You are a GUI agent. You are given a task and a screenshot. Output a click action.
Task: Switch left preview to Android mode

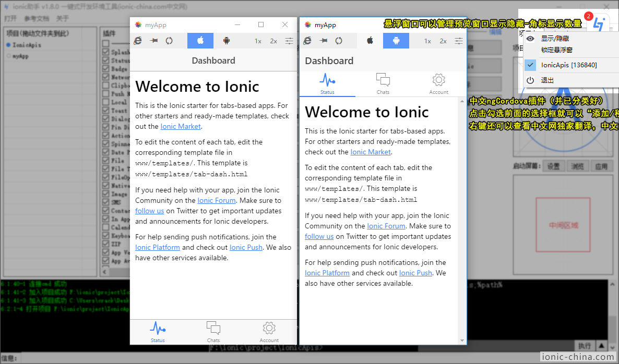tap(226, 41)
